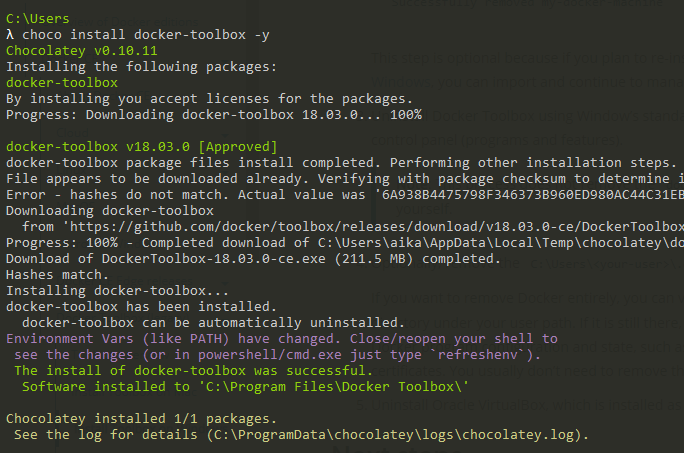Click 'docker-toolbox v18.03.0 [Approved]' line
The height and width of the screenshot is (453, 684).
tap(141, 147)
